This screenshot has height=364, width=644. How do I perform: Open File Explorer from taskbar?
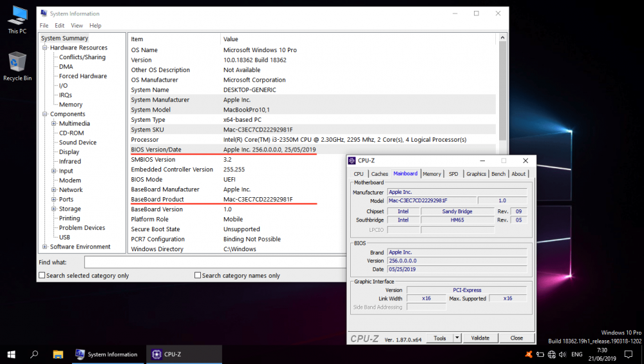pos(58,354)
